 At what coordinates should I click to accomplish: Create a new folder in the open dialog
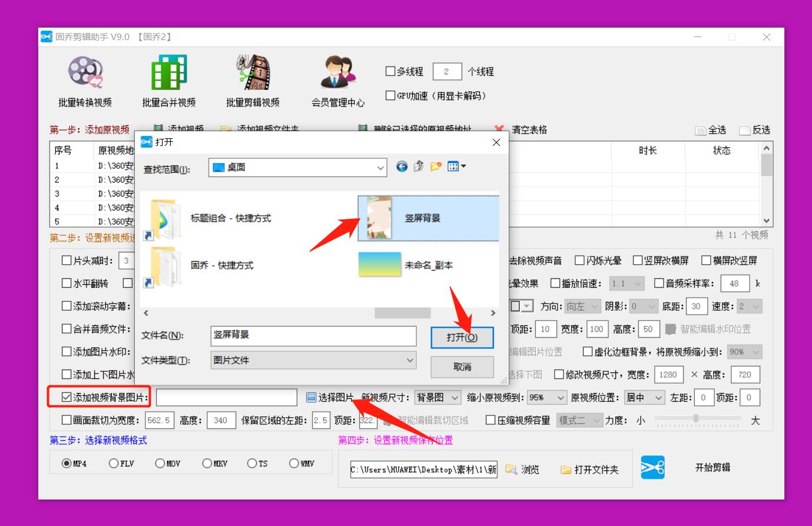436,167
